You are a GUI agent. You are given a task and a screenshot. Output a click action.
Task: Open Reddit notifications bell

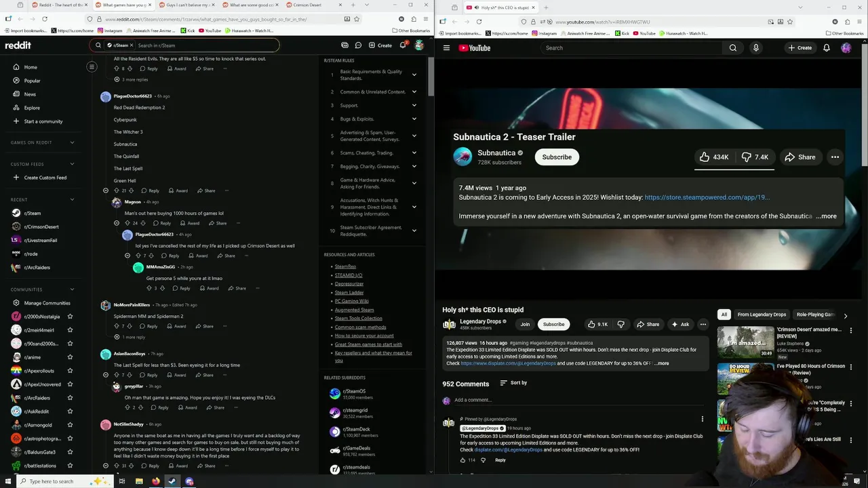pos(403,45)
